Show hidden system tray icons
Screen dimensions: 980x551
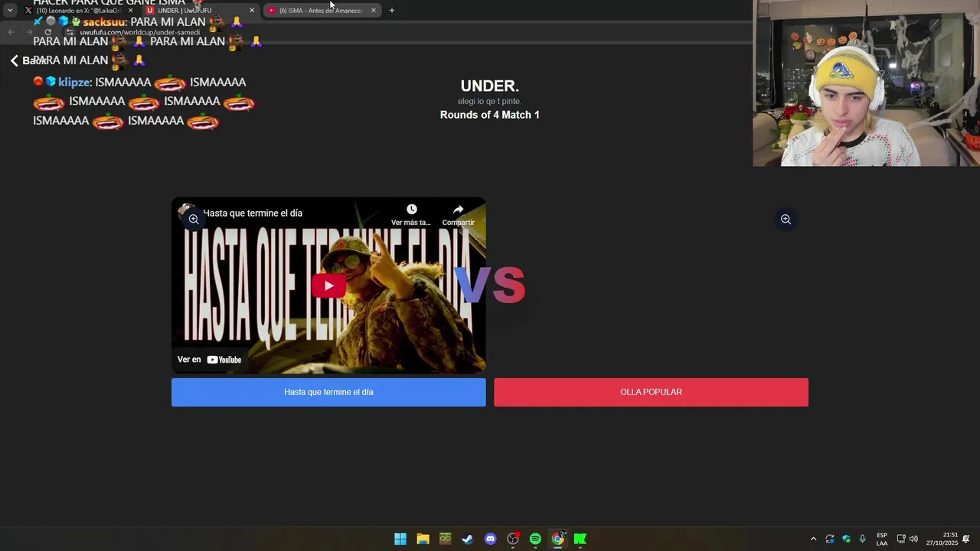coord(813,539)
